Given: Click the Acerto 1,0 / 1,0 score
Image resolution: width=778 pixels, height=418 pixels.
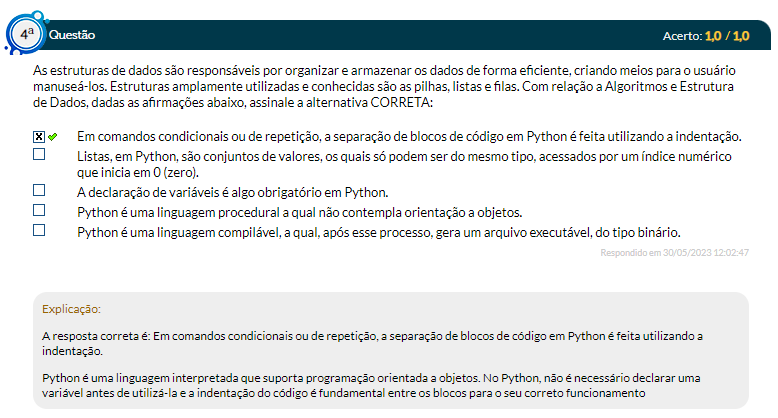Looking at the screenshot, I should click(x=705, y=36).
